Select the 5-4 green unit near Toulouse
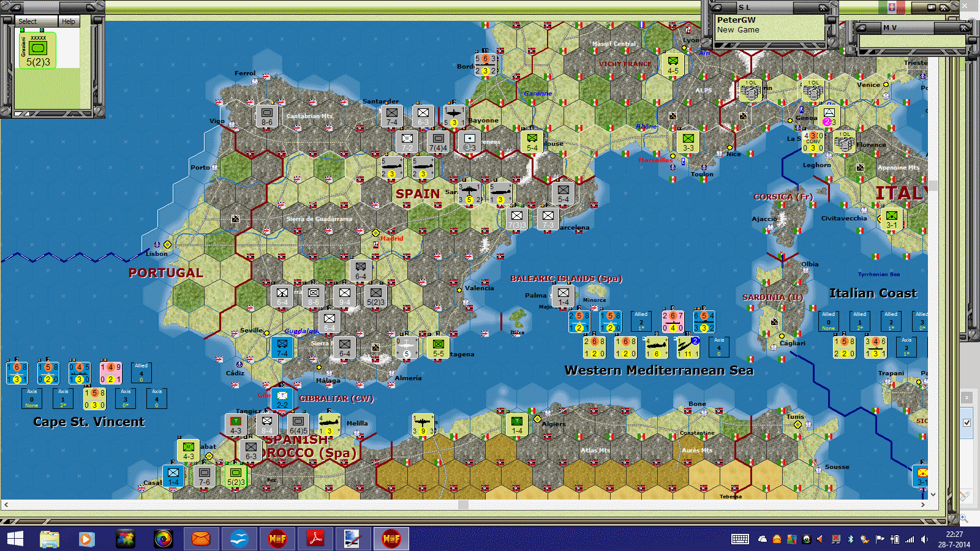The image size is (980, 551). tap(532, 141)
